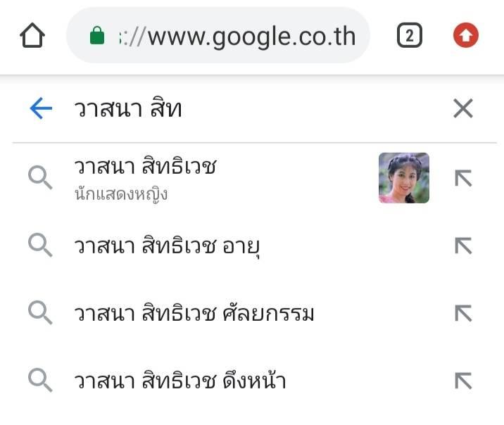
Task: Click magnifier icon beside ดึงหน้า suggestion
Action: pyautogui.click(x=40, y=380)
